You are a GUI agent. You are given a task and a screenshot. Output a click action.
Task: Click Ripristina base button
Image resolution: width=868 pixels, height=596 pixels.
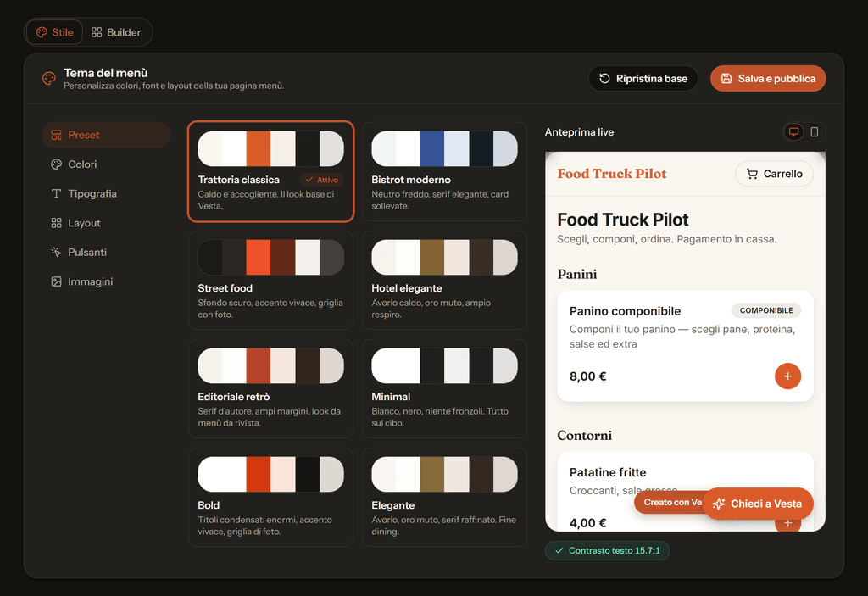tap(643, 79)
